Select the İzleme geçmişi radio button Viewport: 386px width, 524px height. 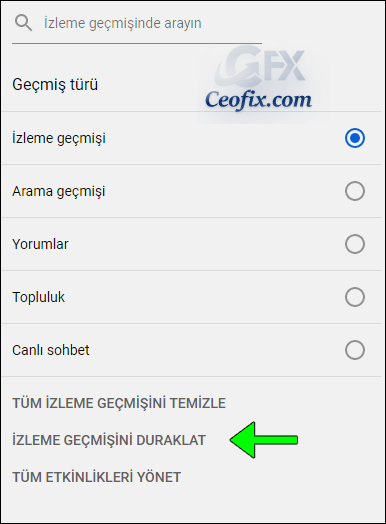355,138
